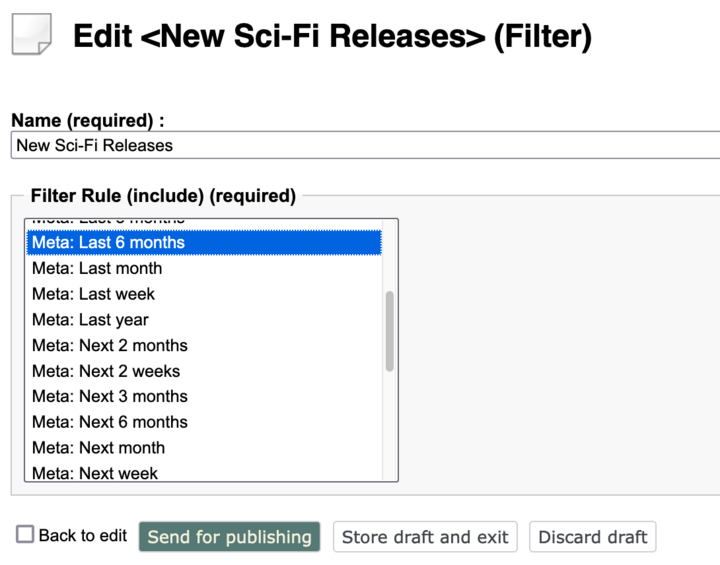
Task: Click the filter list scrollbar thumb
Action: [390, 331]
